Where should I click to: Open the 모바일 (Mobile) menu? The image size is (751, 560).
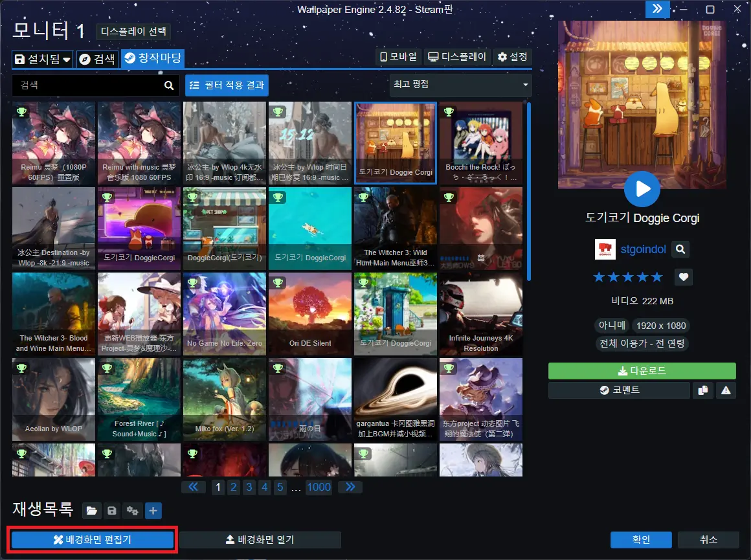(399, 57)
